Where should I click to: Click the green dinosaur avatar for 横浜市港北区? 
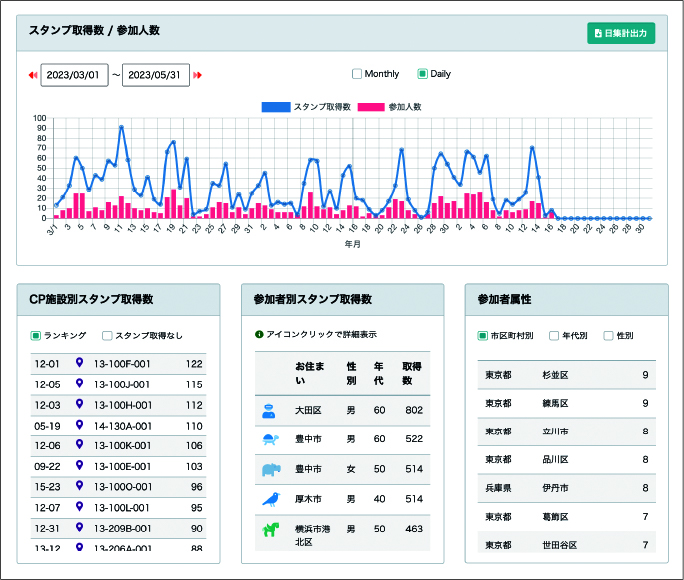tap(268, 529)
